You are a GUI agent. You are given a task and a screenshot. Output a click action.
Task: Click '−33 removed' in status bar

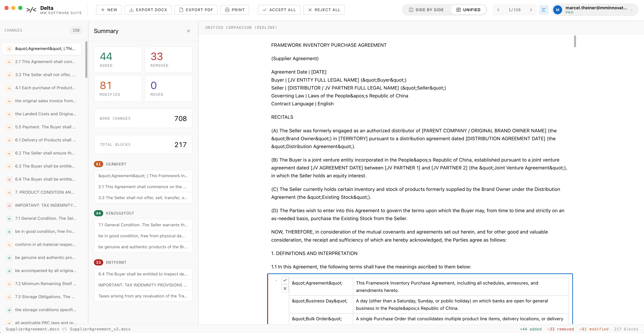[560, 329]
